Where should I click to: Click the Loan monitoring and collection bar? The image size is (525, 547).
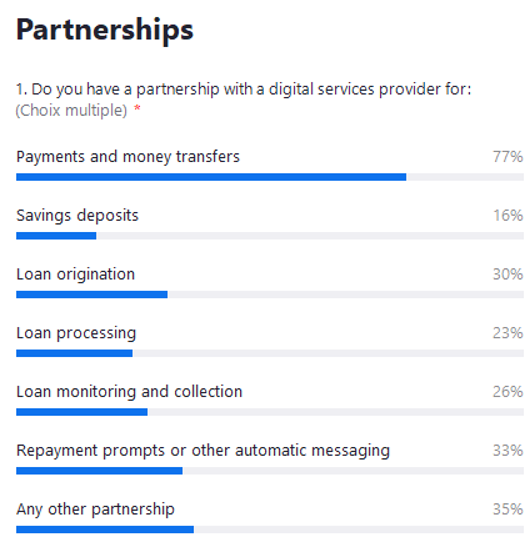click(x=270, y=412)
